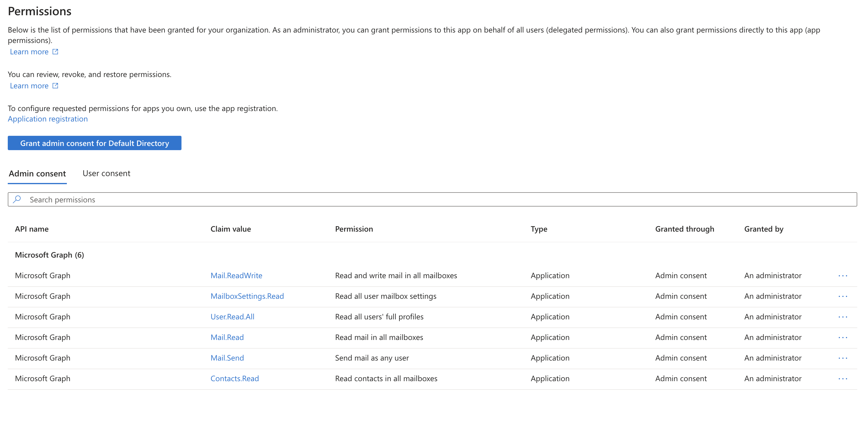Collapse the Microsoft Graph permissions group
Image resolution: width=868 pixels, height=431 pixels.
pyautogui.click(x=49, y=255)
